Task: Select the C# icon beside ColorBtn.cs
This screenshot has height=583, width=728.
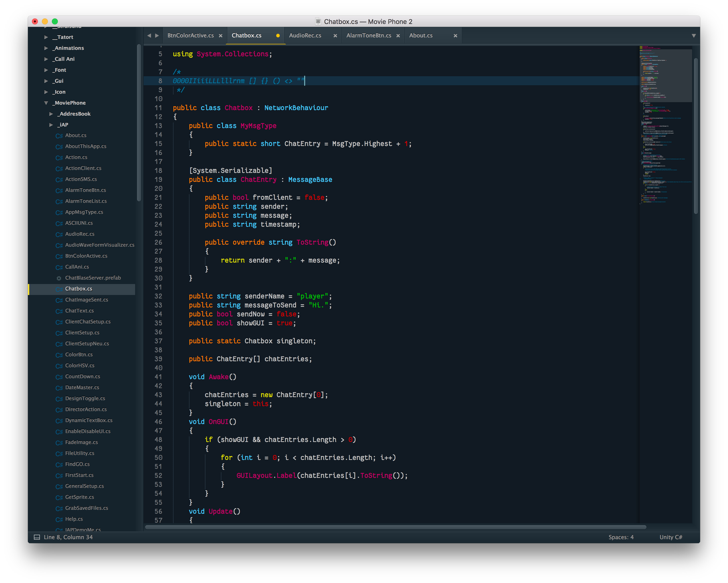Action: tap(59, 355)
